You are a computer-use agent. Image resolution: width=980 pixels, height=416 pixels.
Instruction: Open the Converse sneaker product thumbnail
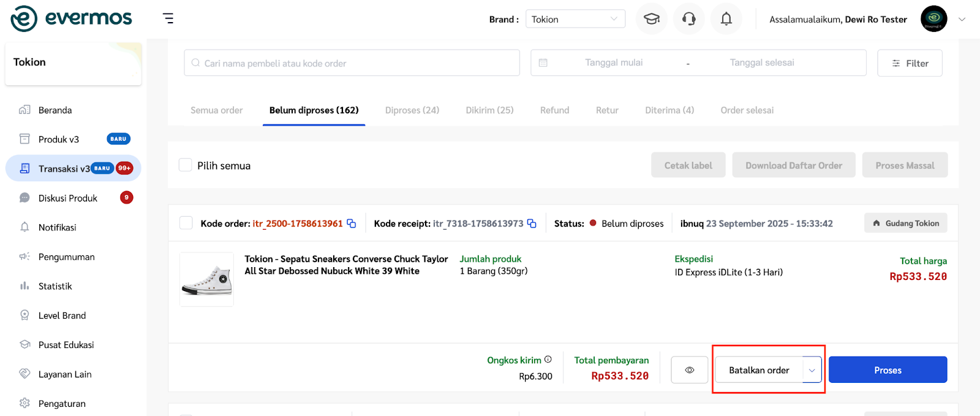[207, 279]
